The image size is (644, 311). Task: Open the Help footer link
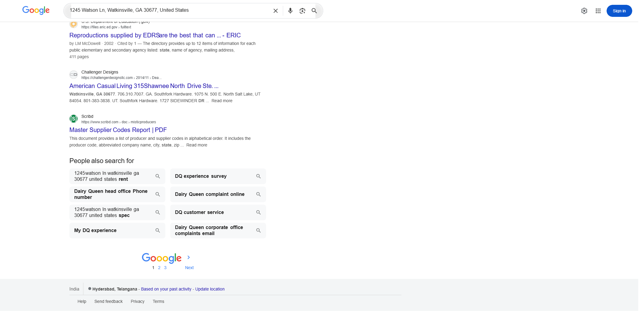pos(82,301)
